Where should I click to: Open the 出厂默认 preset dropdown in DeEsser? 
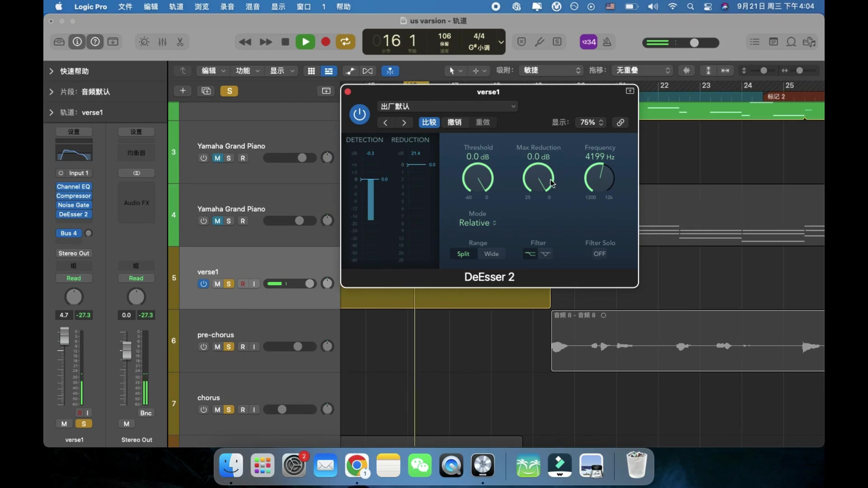point(448,106)
